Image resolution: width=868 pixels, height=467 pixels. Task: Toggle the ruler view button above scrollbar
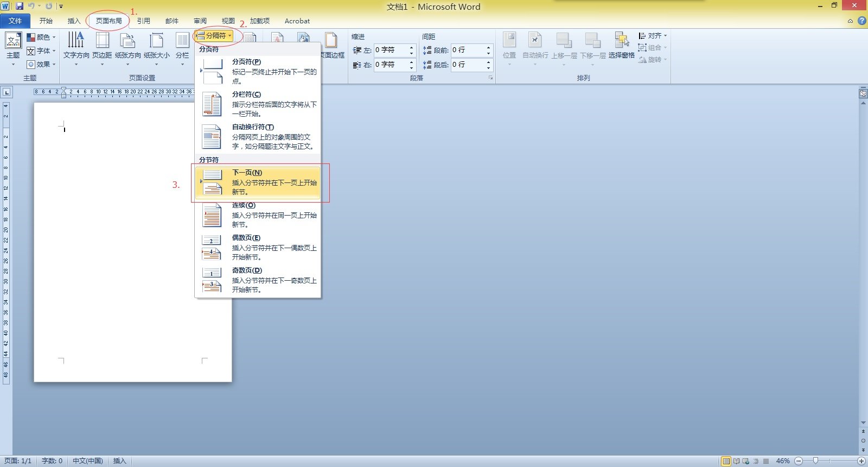pyautogui.click(x=863, y=93)
